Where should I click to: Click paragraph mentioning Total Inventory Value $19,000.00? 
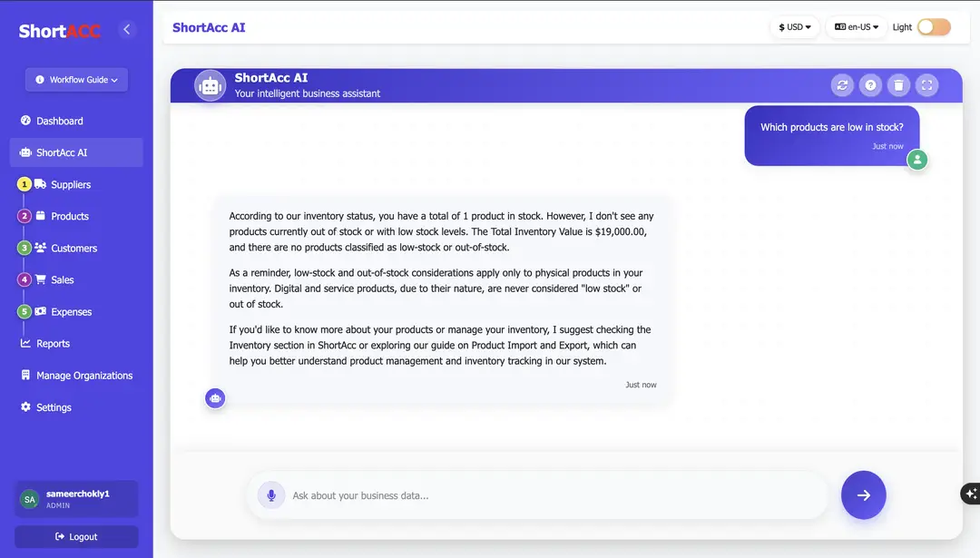[x=441, y=232]
